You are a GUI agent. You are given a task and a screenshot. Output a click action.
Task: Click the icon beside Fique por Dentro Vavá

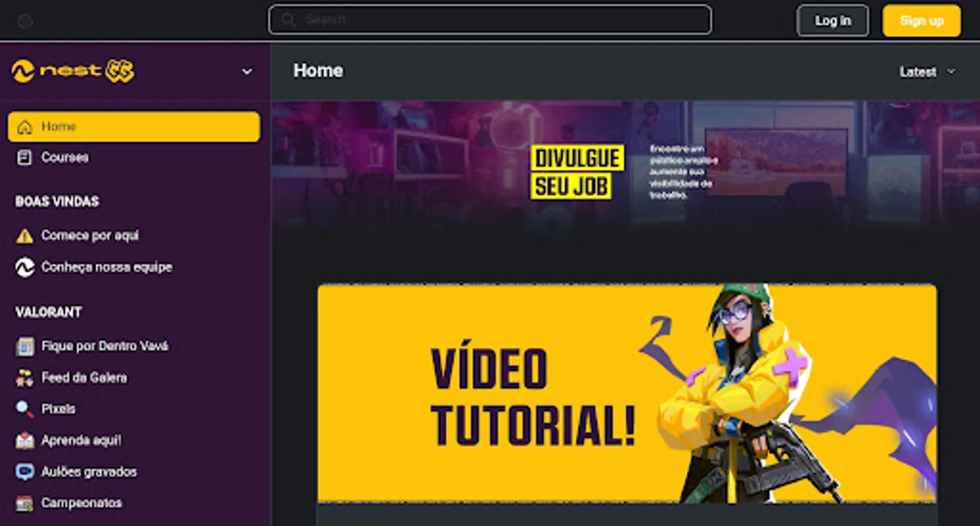(25, 346)
